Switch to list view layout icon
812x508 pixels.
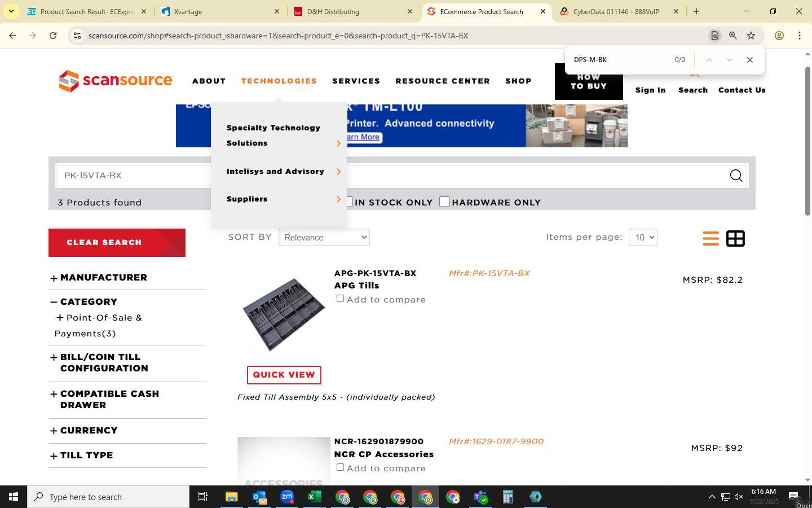pos(710,238)
